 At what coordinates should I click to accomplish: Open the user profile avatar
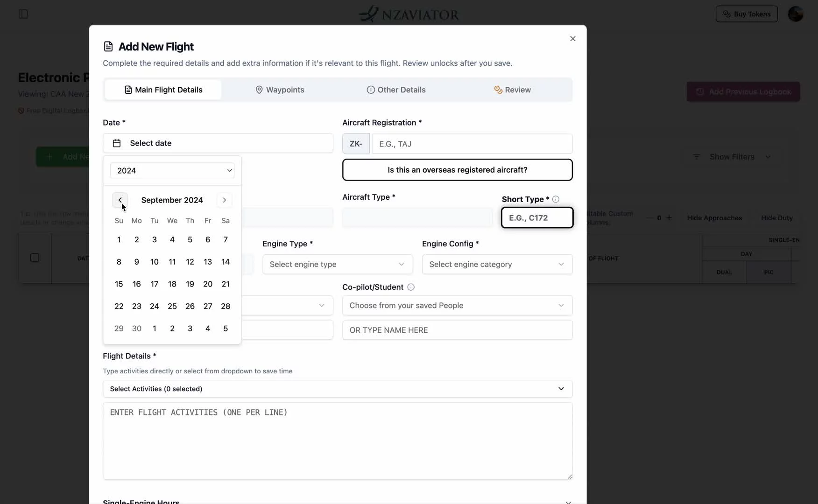pyautogui.click(x=795, y=14)
